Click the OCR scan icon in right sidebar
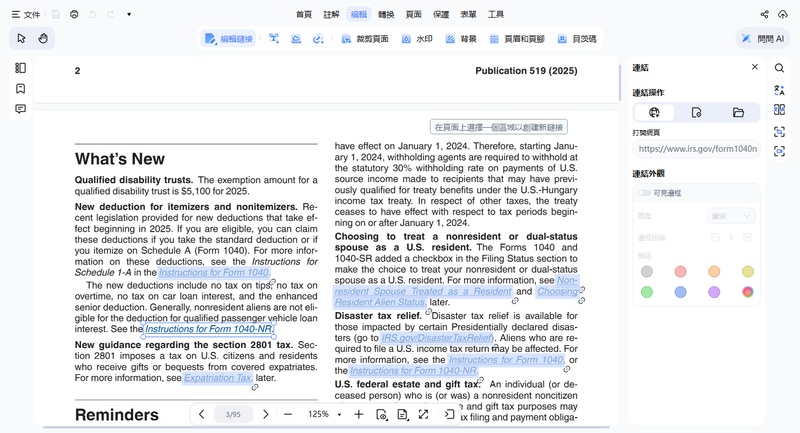Viewport: 800px width, 433px height. click(x=779, y=132)
